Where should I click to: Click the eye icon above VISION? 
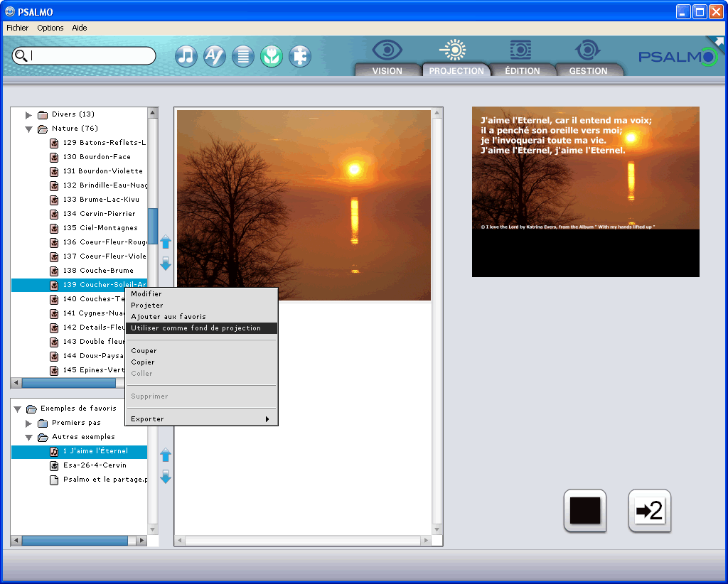[387, 50]
